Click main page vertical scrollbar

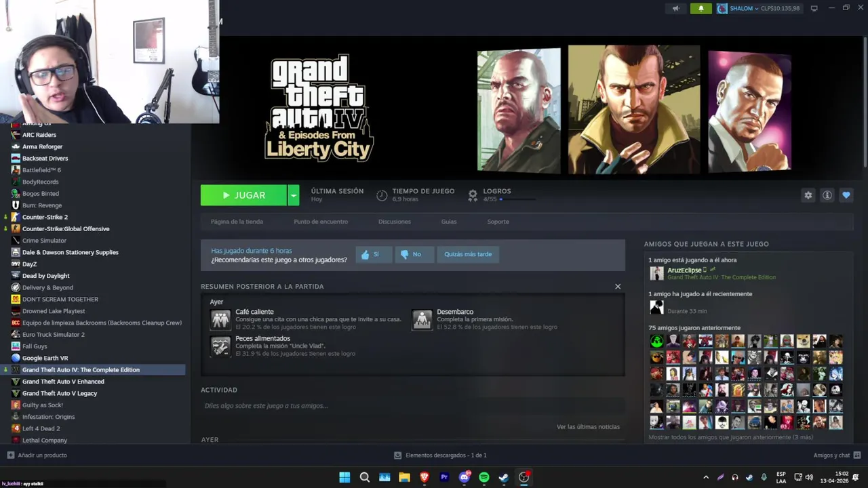coord(865,102)
